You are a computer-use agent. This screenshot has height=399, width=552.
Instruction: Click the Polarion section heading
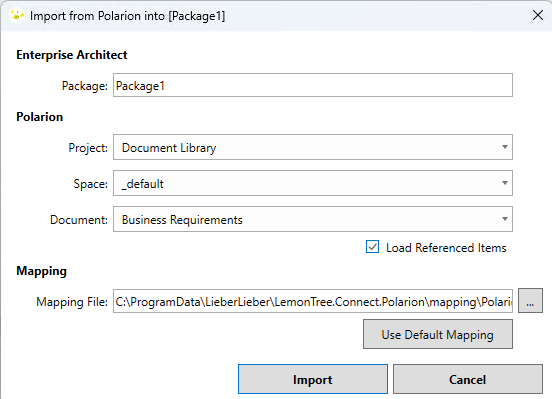tap(40, 117)
